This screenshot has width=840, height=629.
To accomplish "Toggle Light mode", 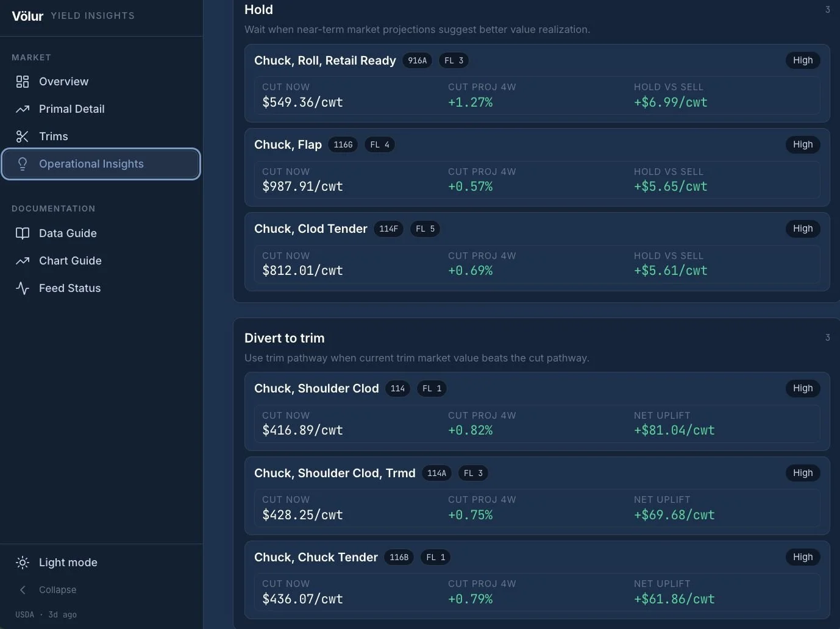I will click(101, 563).
